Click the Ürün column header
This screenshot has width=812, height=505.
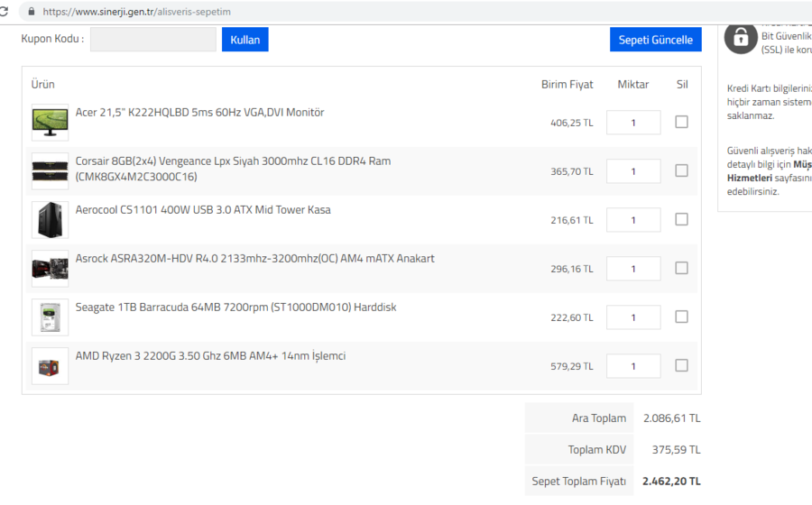(x=42, y=85)
